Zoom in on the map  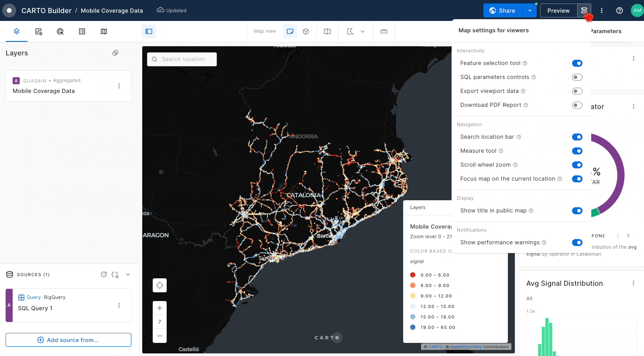point(160,308)
